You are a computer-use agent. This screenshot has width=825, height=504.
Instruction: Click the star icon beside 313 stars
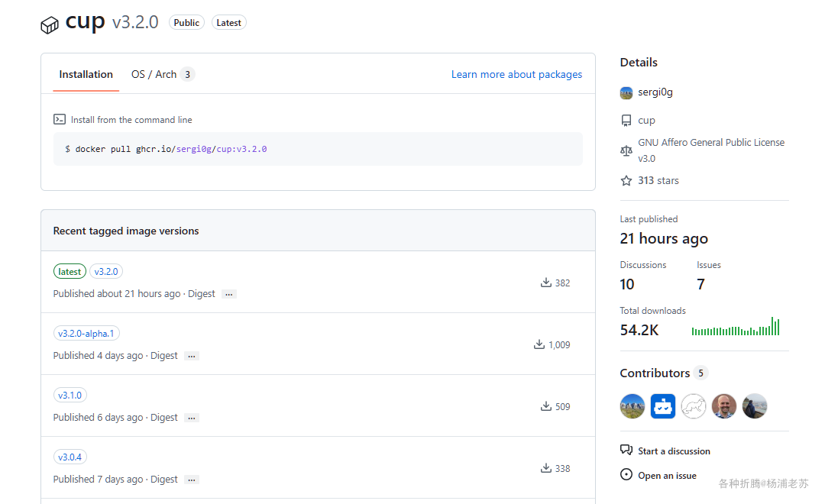tap(626, 180)
